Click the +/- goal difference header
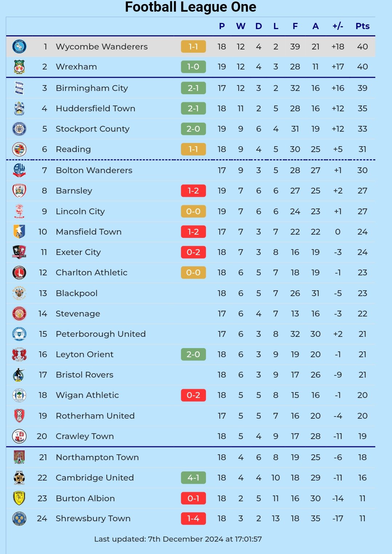This screenshot has width=392, height=554. tap(338, 26)
